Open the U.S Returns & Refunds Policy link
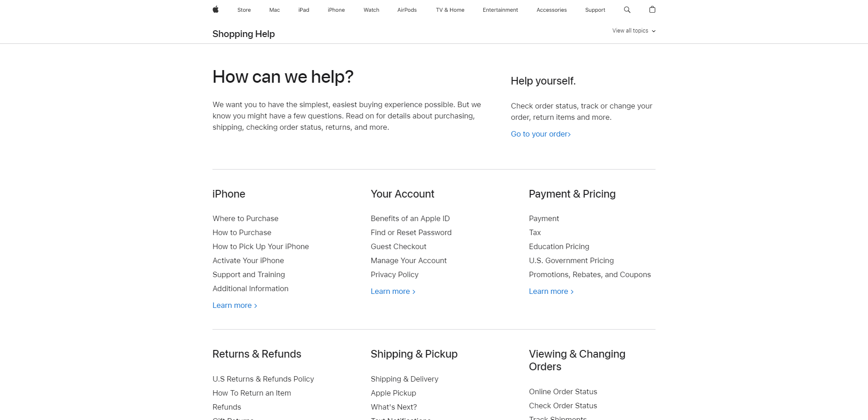Image resolution: width=868 pixels, height=420 pixels. (x=263, y=379)
